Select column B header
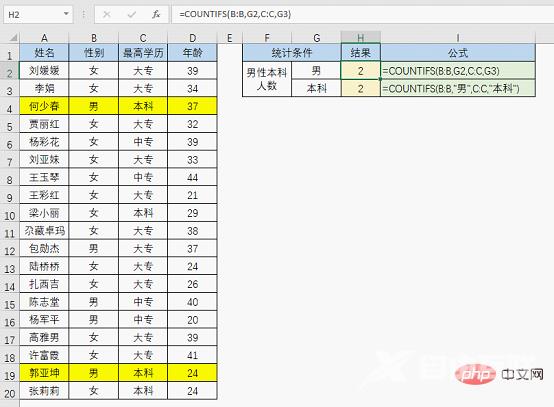The width and height of the screenshot is (554, 407). [x=94, y=38]
